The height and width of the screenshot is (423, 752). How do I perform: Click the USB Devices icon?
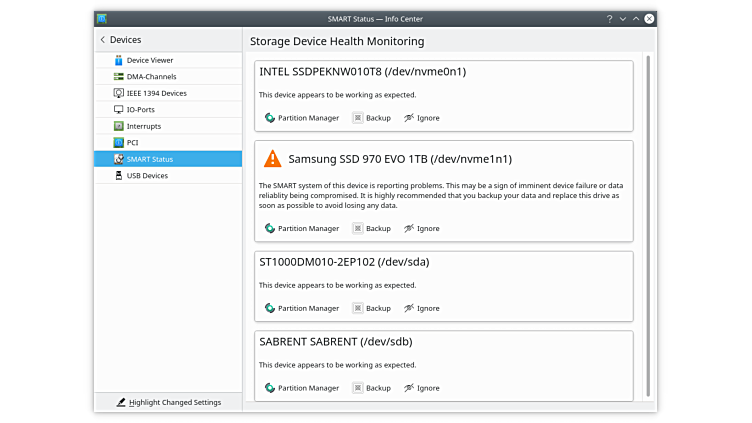tap(119, 175)
